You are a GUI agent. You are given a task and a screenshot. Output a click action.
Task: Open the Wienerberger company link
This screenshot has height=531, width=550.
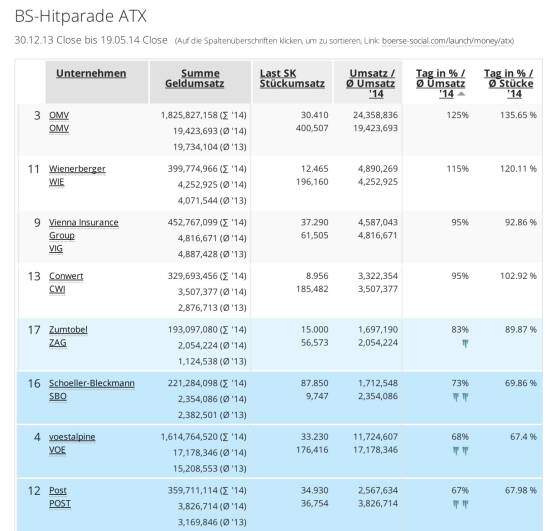[77, 169]
